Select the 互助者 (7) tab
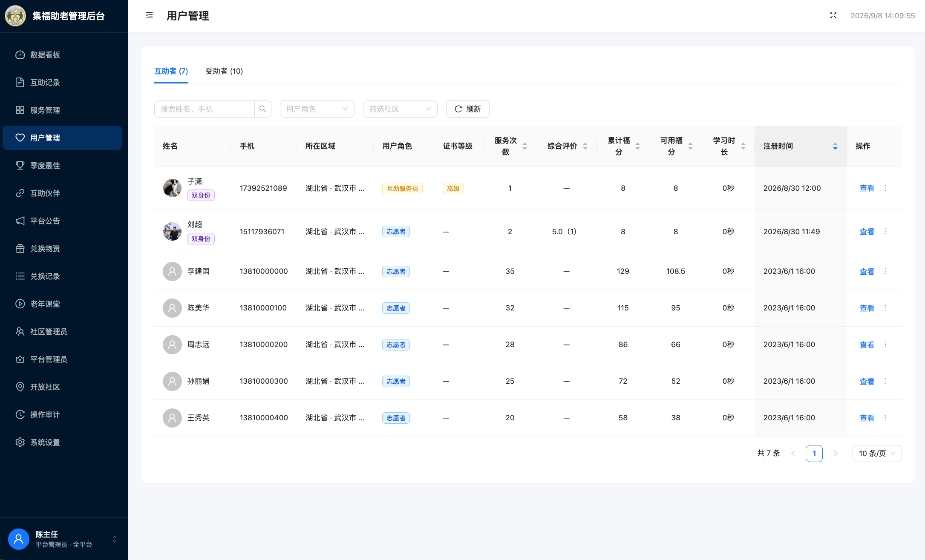The width and height of the screenshot is (925, 560). point(171,71)
